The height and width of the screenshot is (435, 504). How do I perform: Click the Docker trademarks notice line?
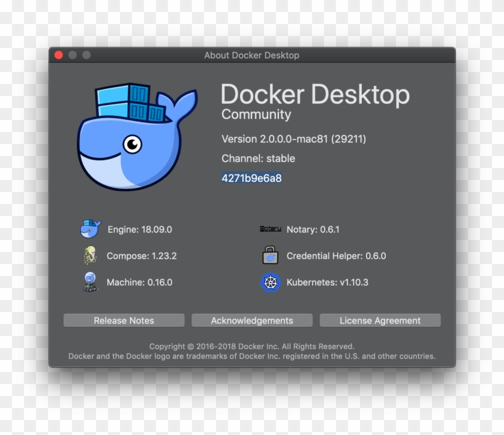pyautogui.click(x=252, y=356)
